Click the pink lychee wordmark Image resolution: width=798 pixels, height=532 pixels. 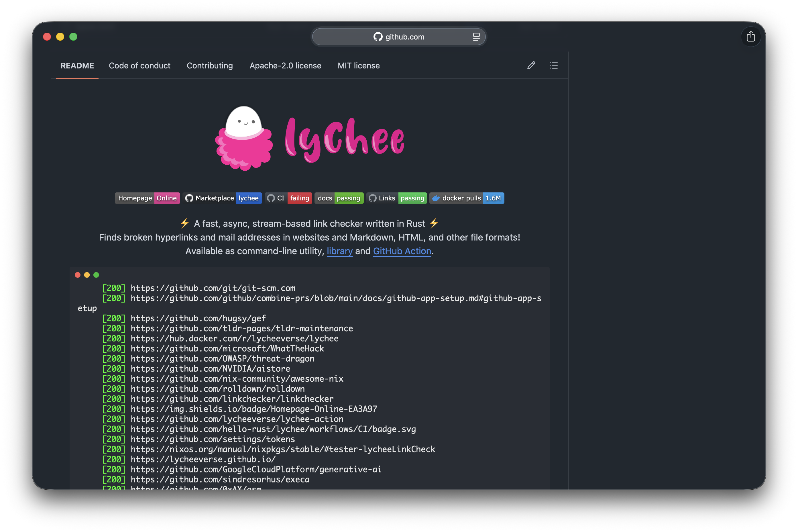(344, 140)
